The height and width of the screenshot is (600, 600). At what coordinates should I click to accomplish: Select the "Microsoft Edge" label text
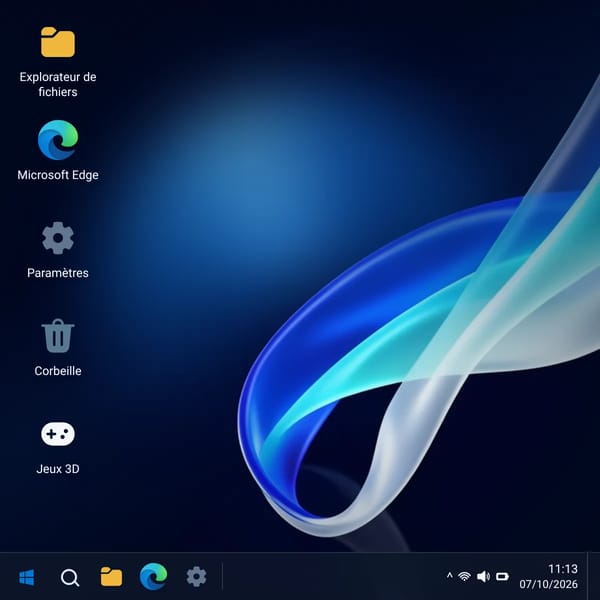click(x=58, y=175)
